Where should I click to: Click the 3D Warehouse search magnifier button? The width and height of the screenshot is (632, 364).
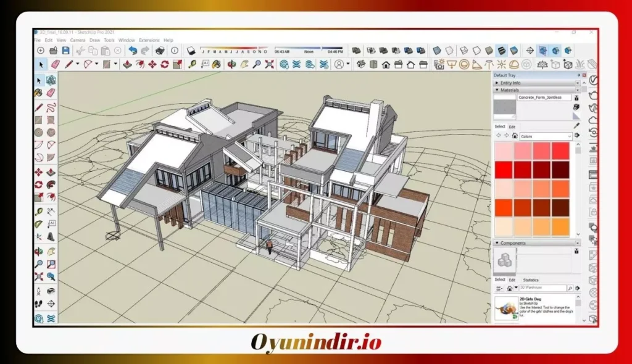pyautogui.click(x=570, y=288)
